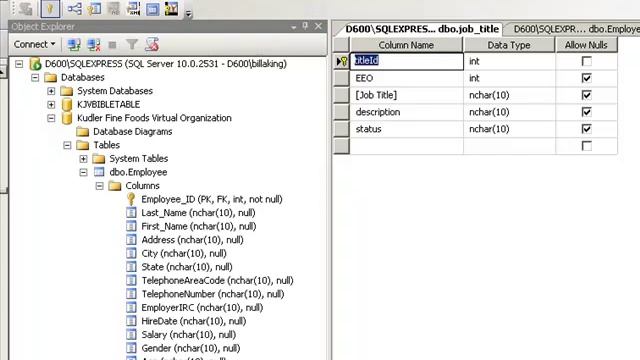The image size is (640, 360).
Task: Click the dbo.Employee table icon
Action: pyautogui.click(x=99, y=172)
